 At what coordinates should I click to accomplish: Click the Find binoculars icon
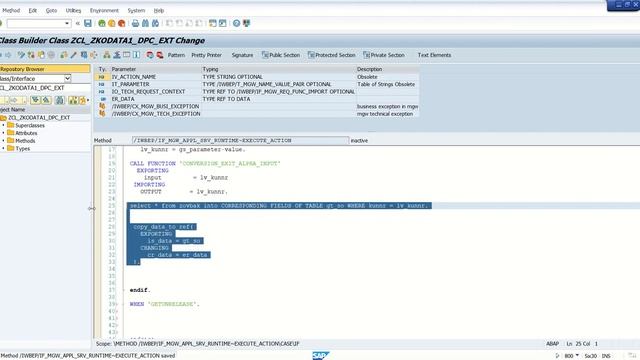[145, 23]
